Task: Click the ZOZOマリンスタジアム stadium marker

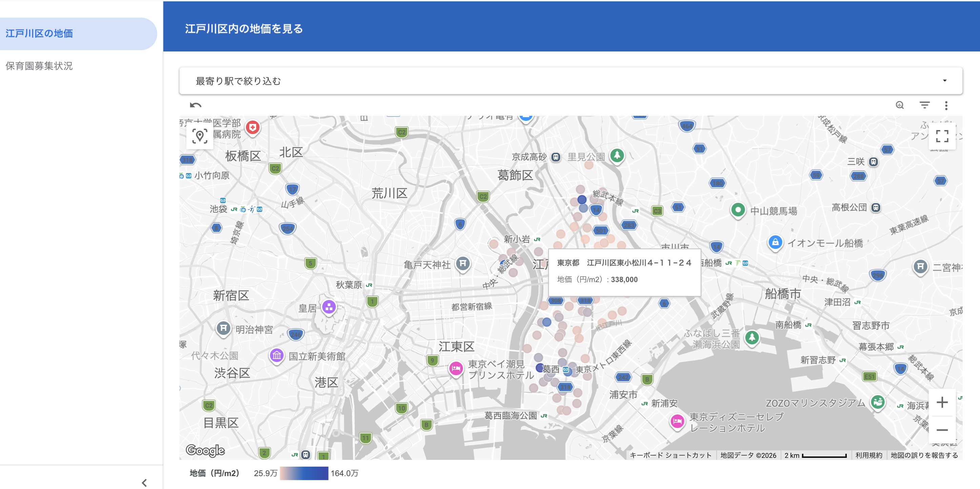Action: pos(878,402)
